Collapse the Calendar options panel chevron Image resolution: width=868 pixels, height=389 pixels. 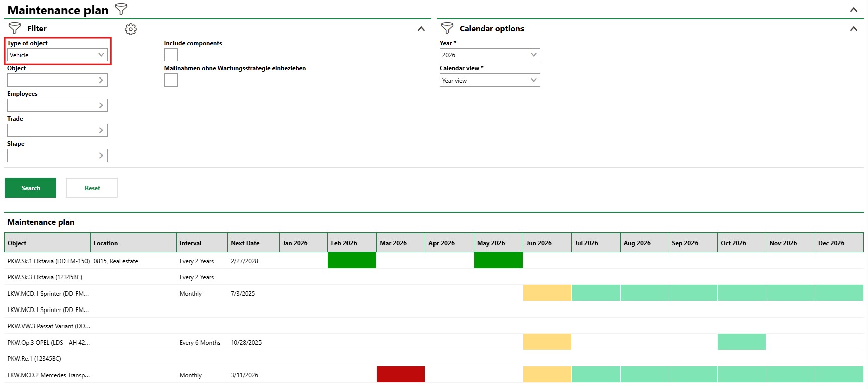853,29
